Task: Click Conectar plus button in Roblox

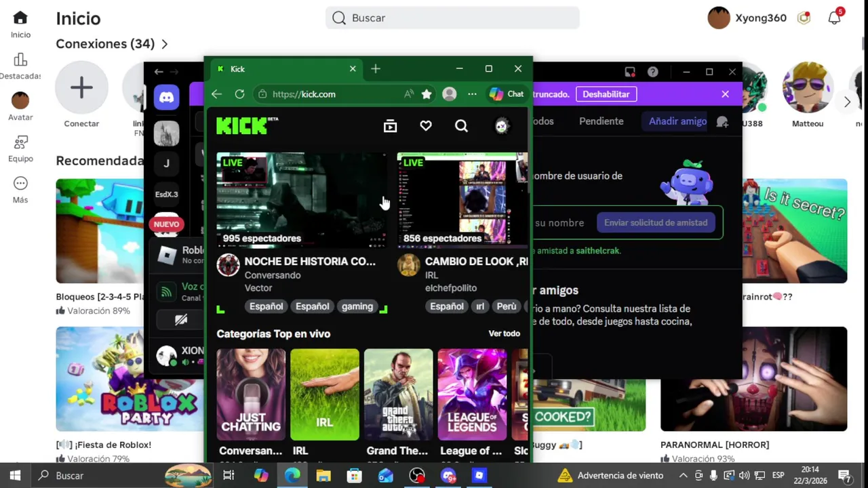Action: tap(81, 87)
